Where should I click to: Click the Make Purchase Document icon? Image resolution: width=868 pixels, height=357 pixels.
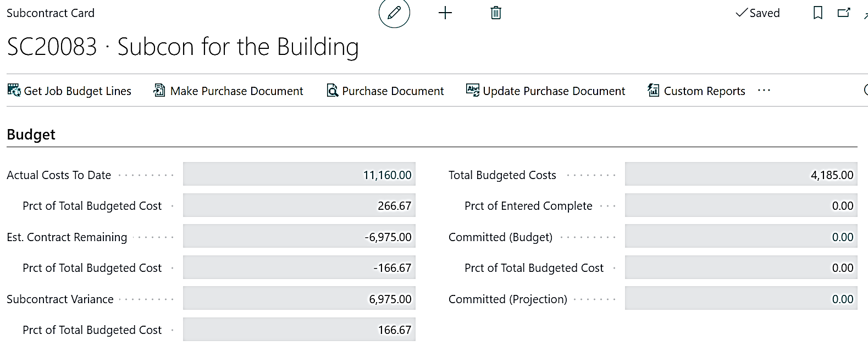(x=159, y=91)
